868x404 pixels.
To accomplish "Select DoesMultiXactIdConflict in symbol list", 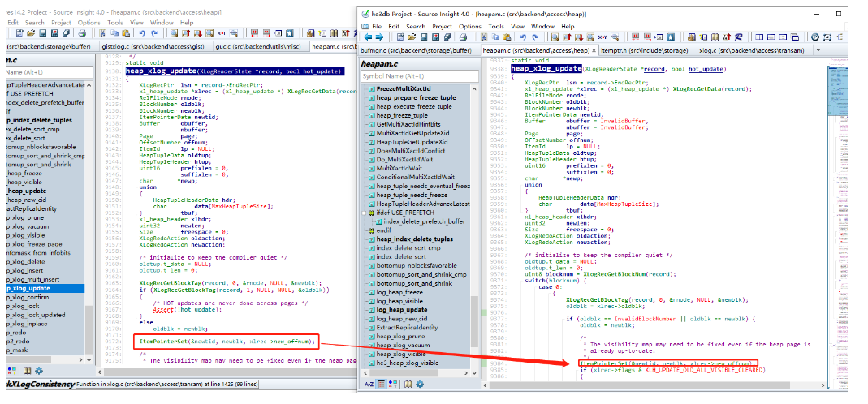I will 412,151.
